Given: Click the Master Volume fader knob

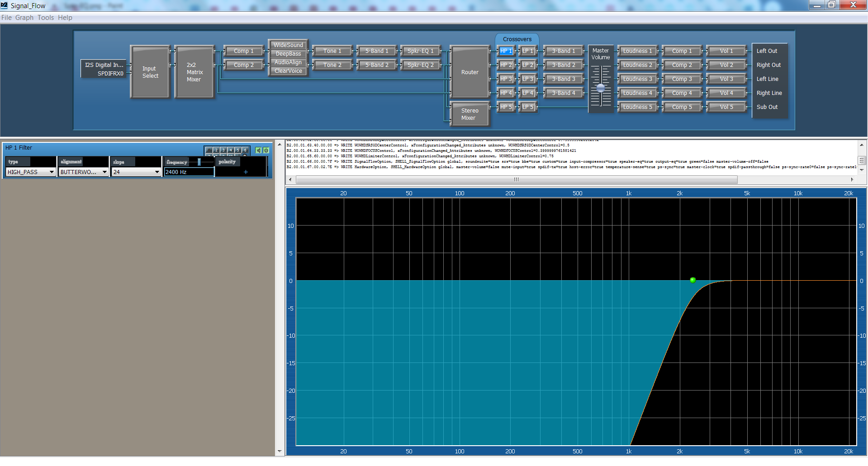Looking at the screenshot, I should point(600,88).
